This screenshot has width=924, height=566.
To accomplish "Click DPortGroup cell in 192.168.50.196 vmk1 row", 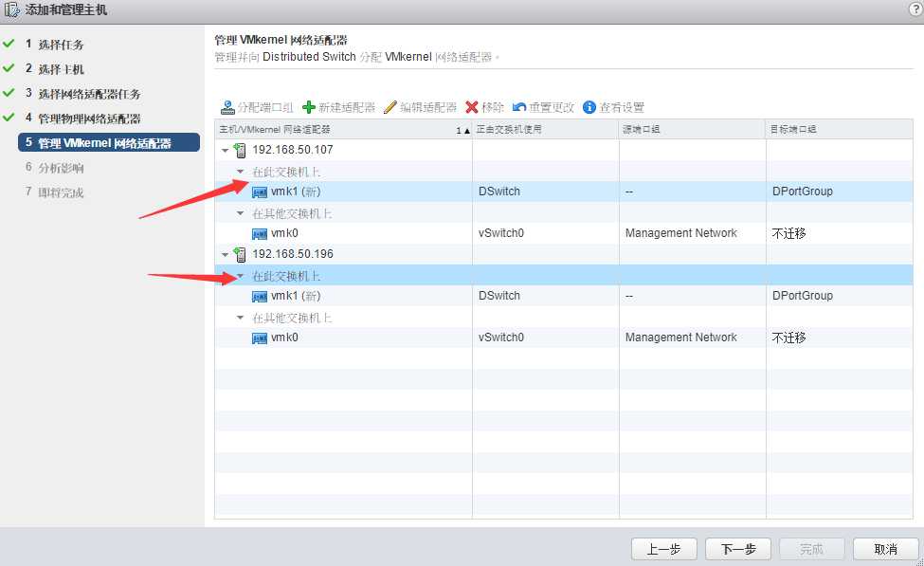I will click(803, 296).
